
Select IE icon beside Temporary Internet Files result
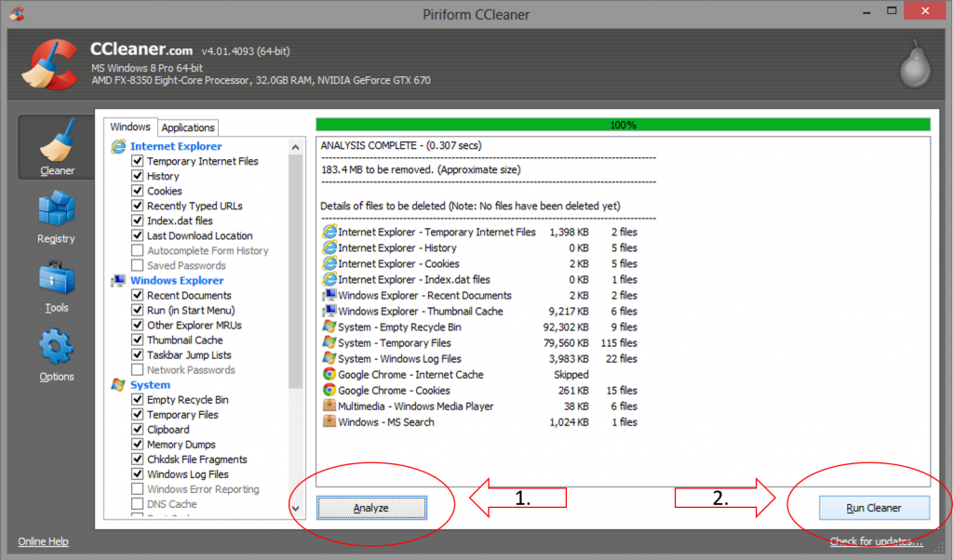click(x=329, y=232)
